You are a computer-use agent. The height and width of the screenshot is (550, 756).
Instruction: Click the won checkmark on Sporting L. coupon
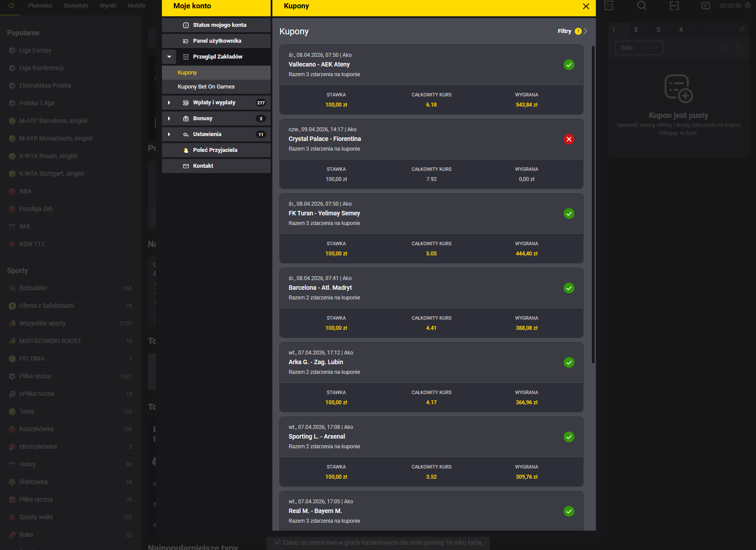pos(569,437)
